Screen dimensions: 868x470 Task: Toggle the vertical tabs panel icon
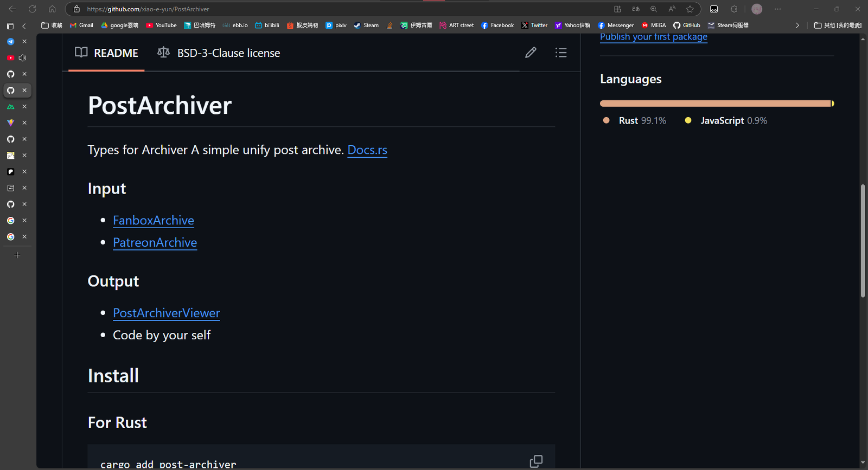pyautogui.click(x=10, y=26)
